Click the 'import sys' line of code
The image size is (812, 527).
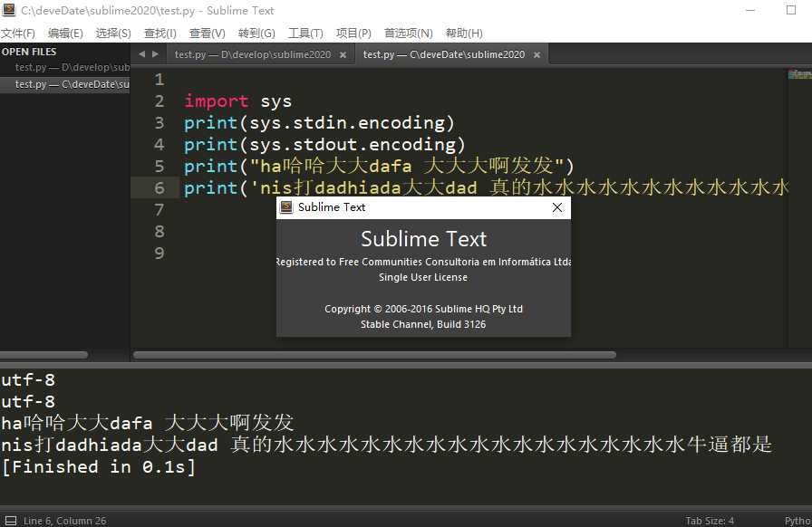237,101
